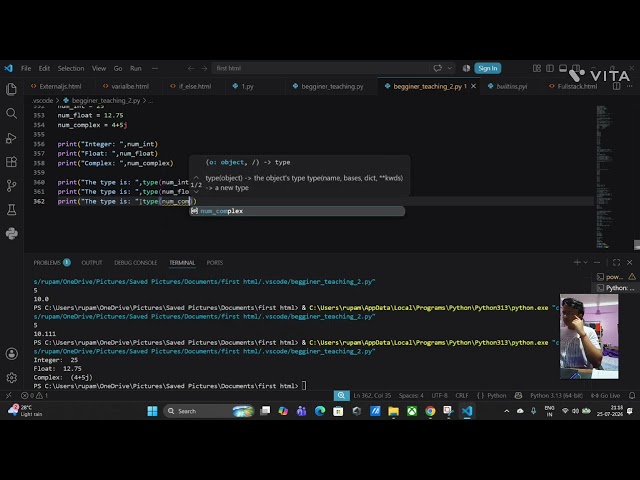Select the powershell terminal in the list

pyautogui.click(x=616, y=277)
